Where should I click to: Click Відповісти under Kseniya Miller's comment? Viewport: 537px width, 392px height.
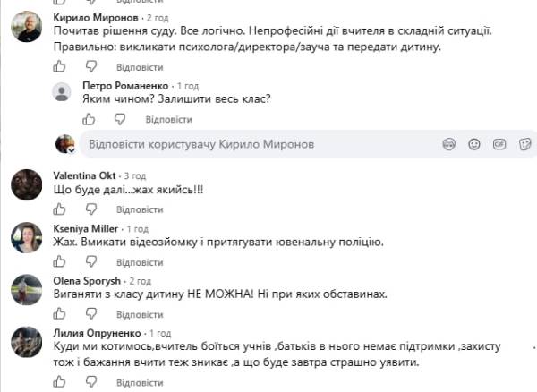coord(140,262)
